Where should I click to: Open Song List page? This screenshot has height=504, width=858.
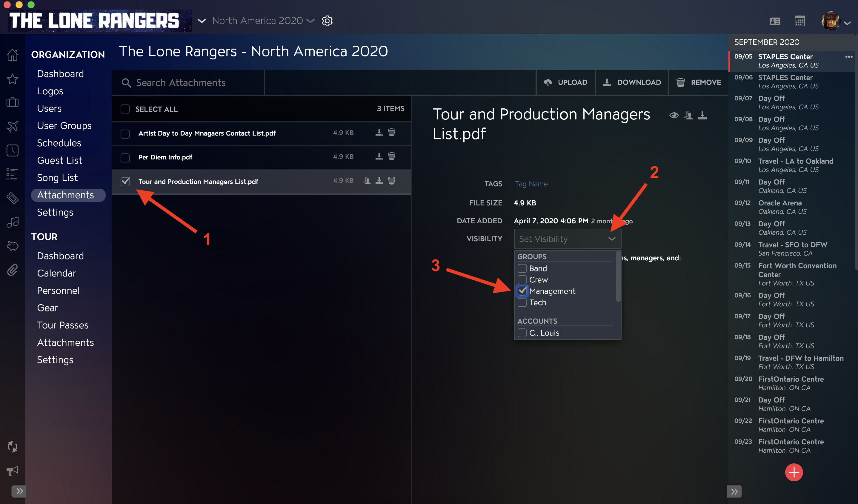click(x=57, y=177)
